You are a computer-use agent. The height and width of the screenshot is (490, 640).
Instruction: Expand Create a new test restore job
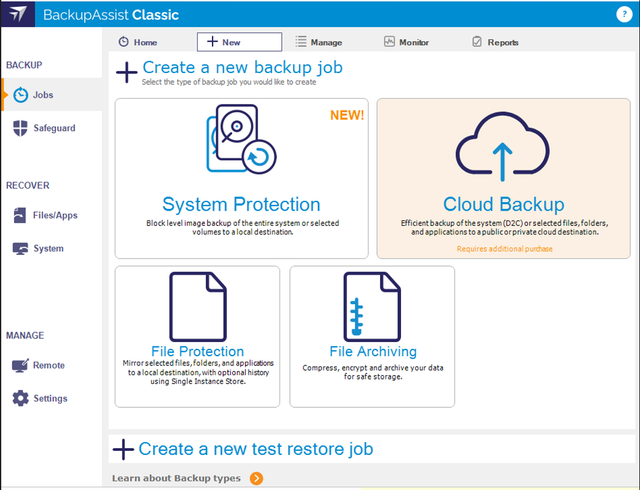[x=255, y=449]
